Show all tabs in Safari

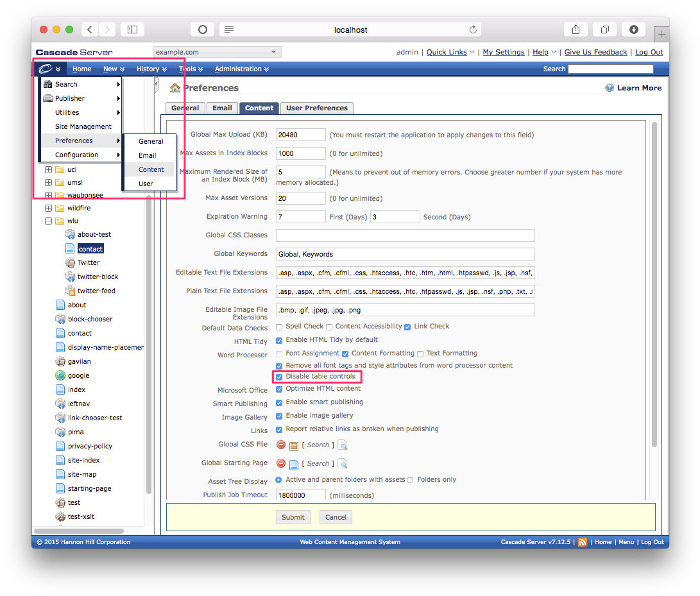(605, 30)
